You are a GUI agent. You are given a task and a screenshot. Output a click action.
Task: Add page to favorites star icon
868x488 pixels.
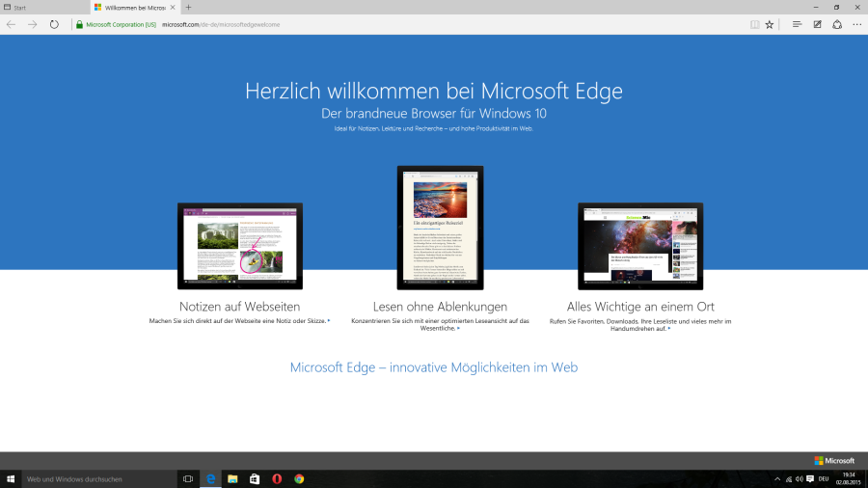pyautogui.click(x=770, y=24)
